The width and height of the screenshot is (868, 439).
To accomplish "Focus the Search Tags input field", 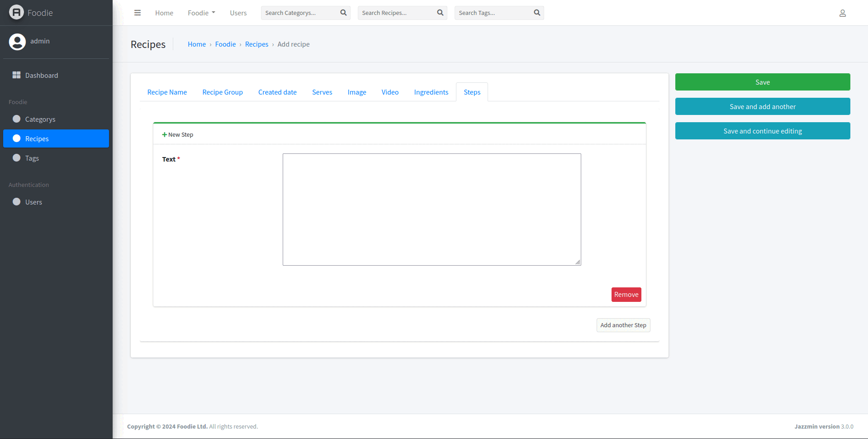I will coord(493,13).
